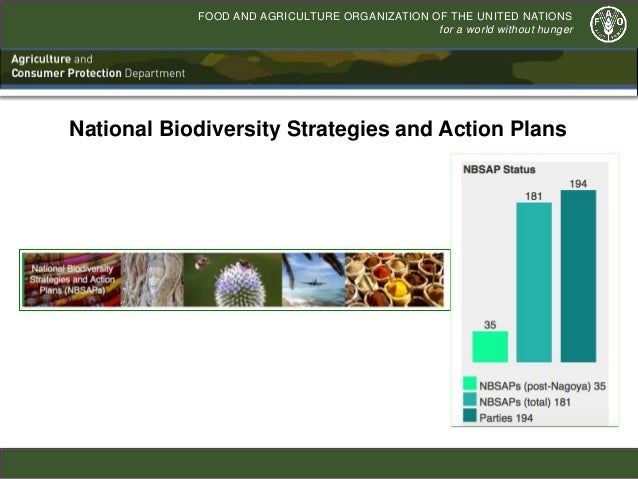
Task: Click the airplane over beach image
Action: point(313,280)
